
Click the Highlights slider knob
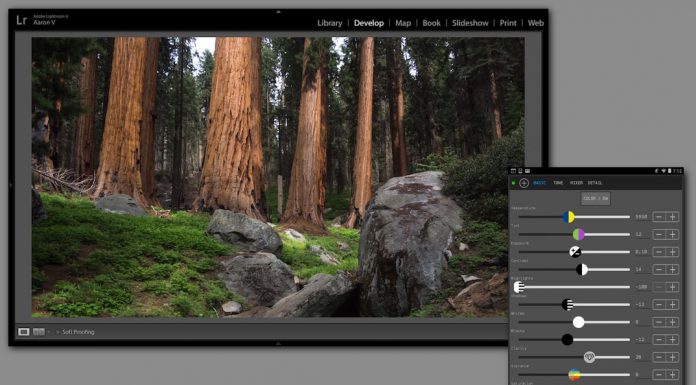point(519,287)
